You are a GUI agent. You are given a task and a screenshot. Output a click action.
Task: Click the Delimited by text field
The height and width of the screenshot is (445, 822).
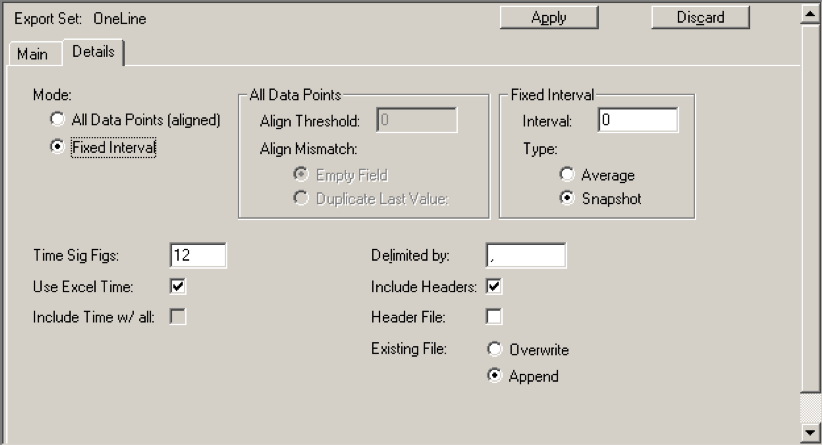526,256
